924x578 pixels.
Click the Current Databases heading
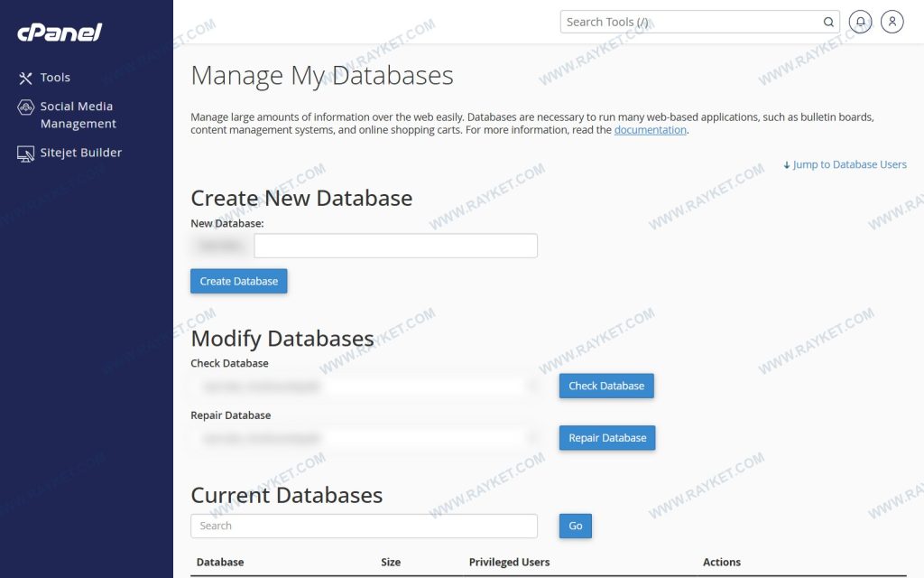(x=286, y=496)
